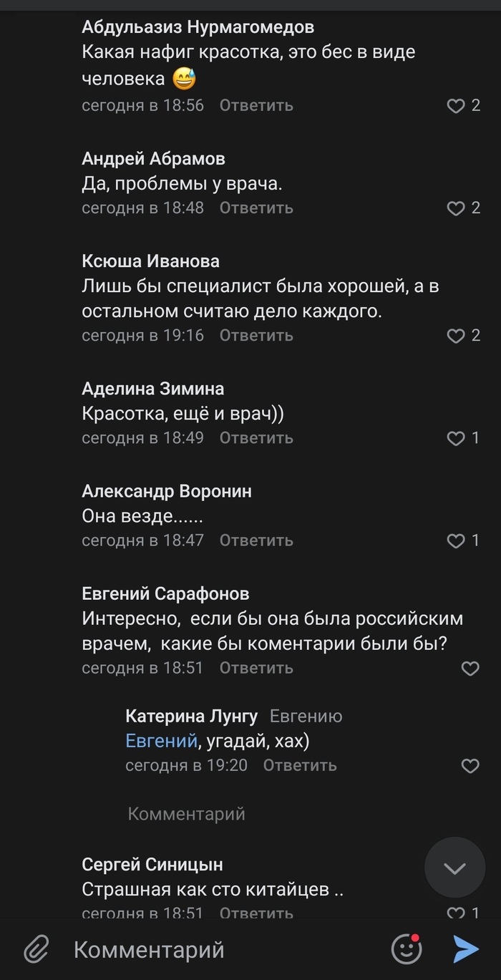Open the emoji sticker picker
This screenshot has height=980, width=501.
(406, 950)
